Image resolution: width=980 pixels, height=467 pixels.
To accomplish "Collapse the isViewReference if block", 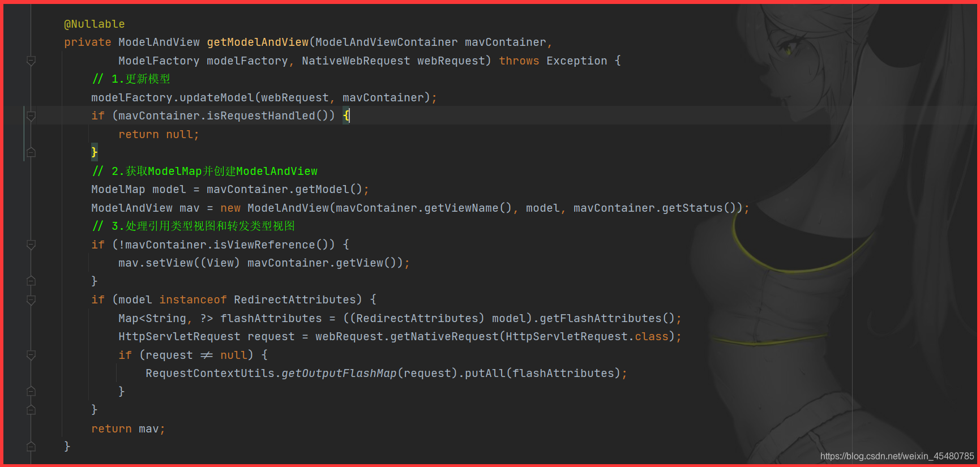I will 31,245.
